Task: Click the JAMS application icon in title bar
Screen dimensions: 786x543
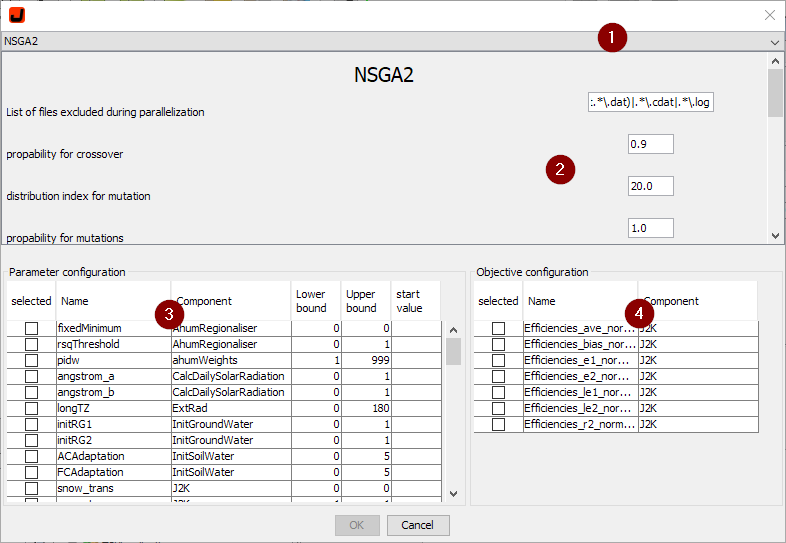Action: [x=17, y=15]
